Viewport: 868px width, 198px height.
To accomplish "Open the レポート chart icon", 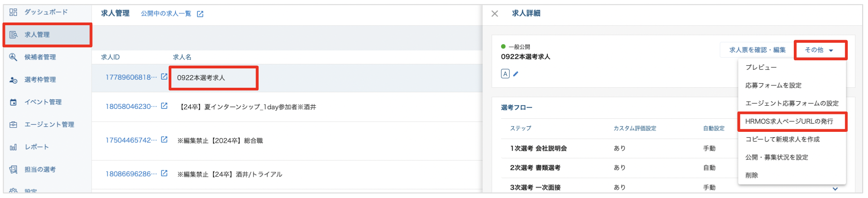I will pyautogui.click(x=13, y=147).
